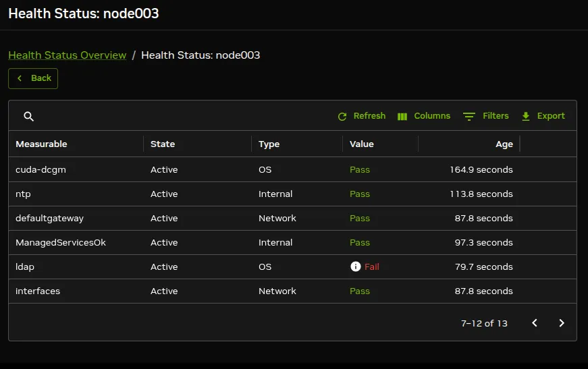Click the 7–12 of 13 pagination text
The width and height of the screenshot is (588, 369).
point(484,323)
